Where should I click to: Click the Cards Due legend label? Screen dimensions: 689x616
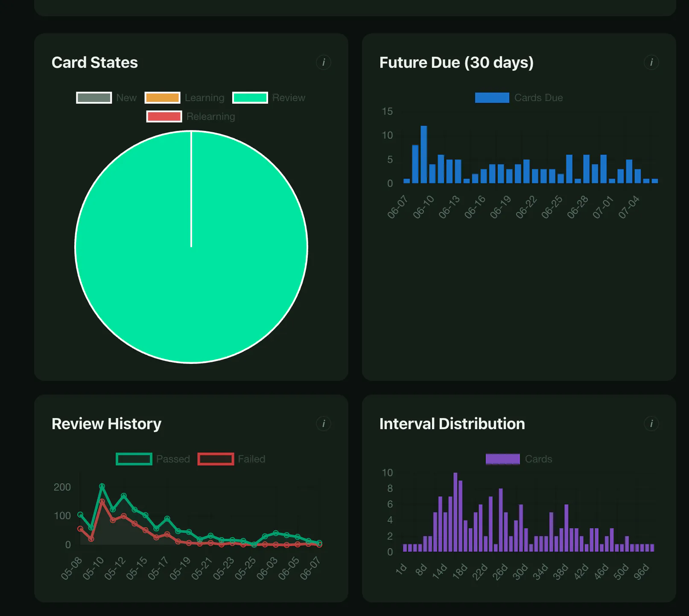pos(539,98)
